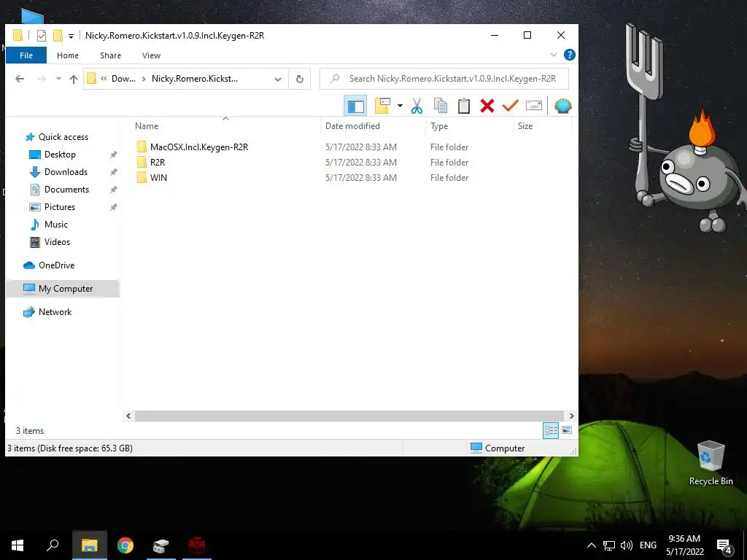Select the R2R folder
The width and height of the screenshot is (747, 560).
click(x=158, y=163)
